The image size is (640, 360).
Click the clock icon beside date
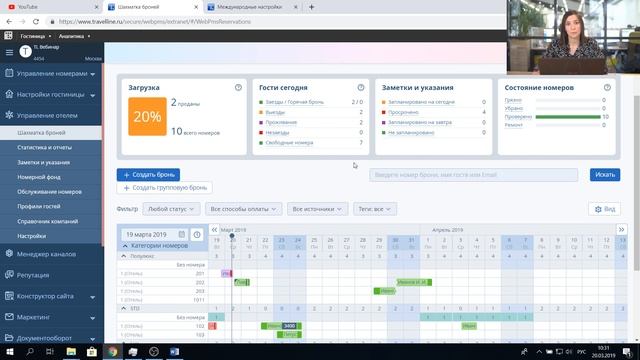[197, 234]
